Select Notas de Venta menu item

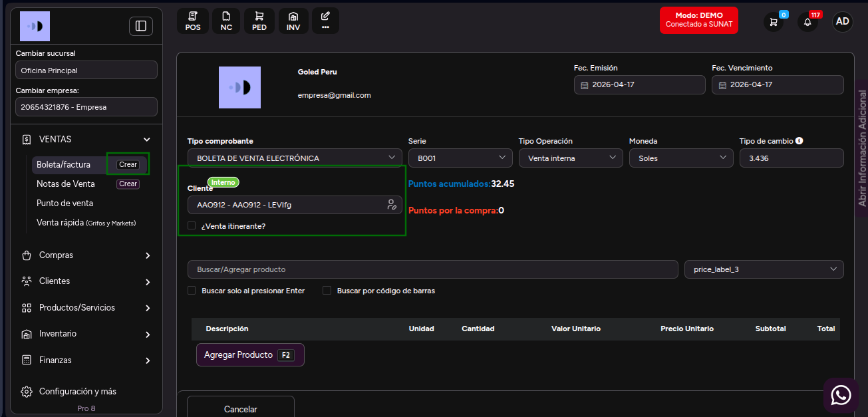(x=66, y=184)
